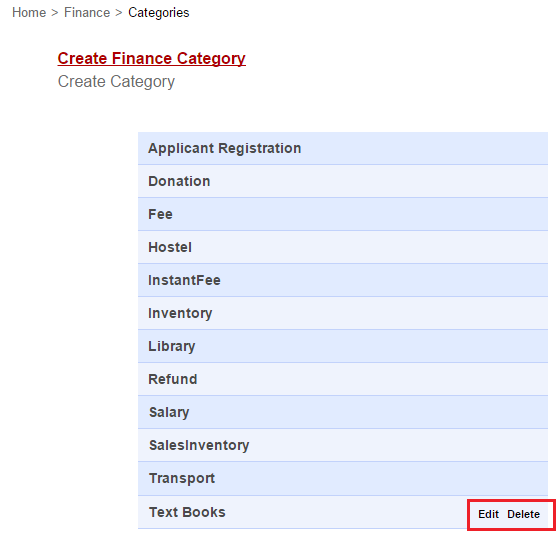Click the InstantFee category row
The height and width of the screenshot is (535, 560).
343,280
